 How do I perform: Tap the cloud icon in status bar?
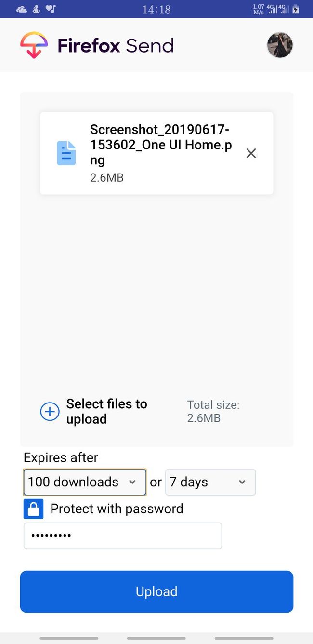click(22, 9)
